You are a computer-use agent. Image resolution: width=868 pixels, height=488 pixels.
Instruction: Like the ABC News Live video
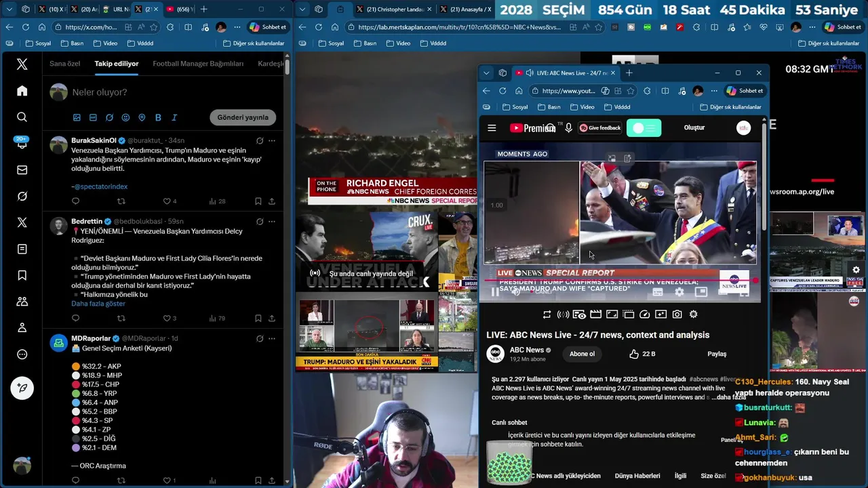[x=641, y=354]
